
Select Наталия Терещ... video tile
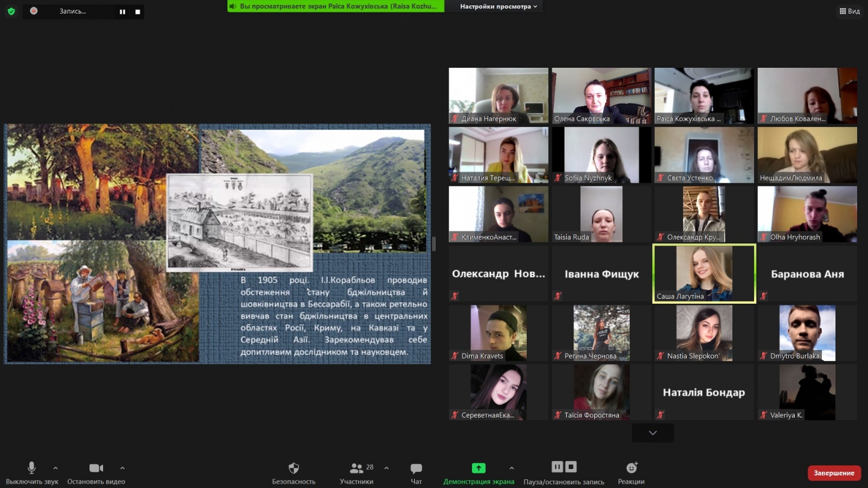(x=499, y=155)
